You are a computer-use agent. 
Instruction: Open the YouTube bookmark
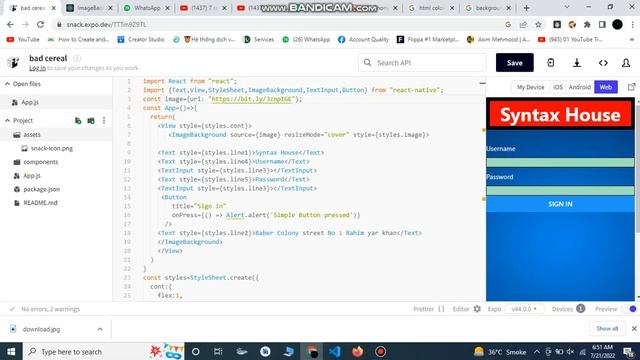coord(23,39)
